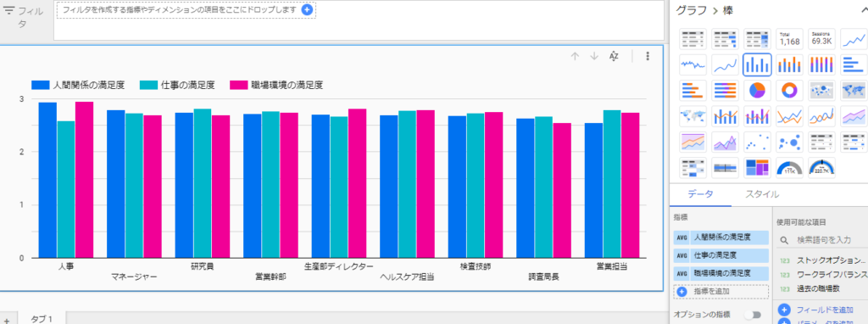Switch to the データ tab

coord(700,194)
